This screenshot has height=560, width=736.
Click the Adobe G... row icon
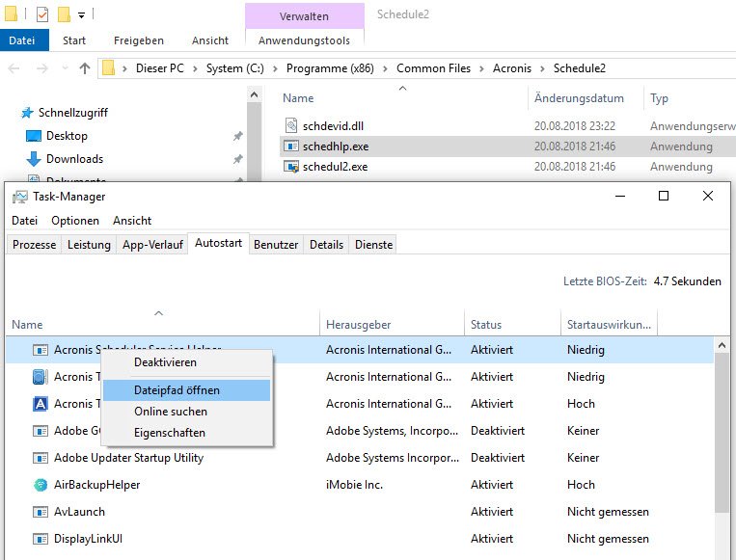pyautogui.click(x=41, y=431)
